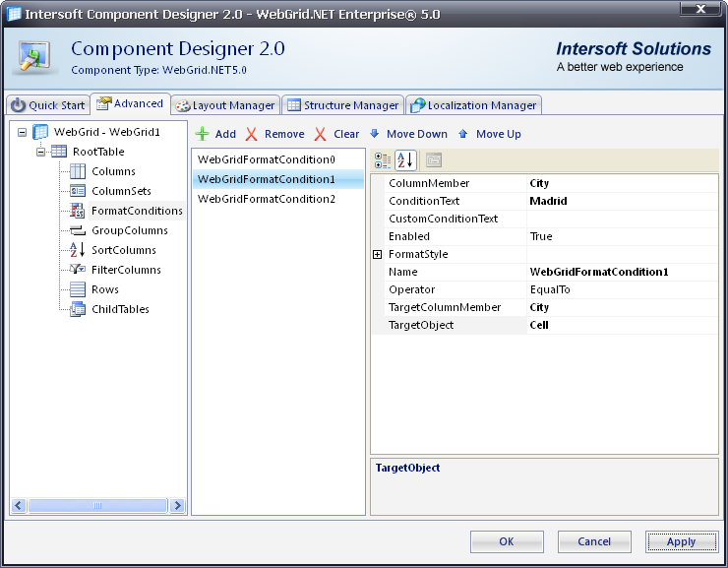
Task: Click the Move Down arrow icon
Action: 374,134
